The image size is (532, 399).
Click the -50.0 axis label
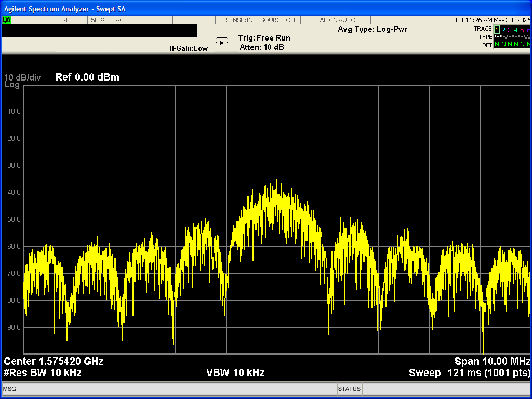pos(13,220)
